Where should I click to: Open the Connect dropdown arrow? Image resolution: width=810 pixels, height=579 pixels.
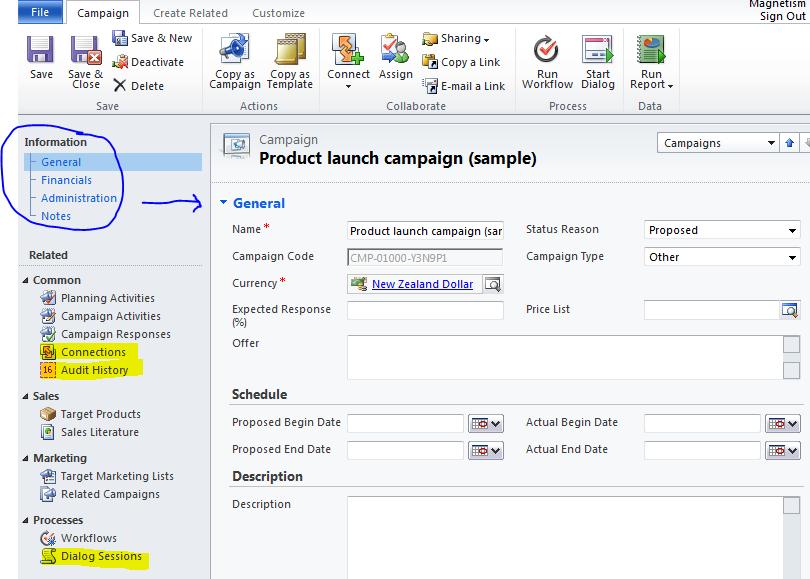pyautogui.click(x=348, y=86)
